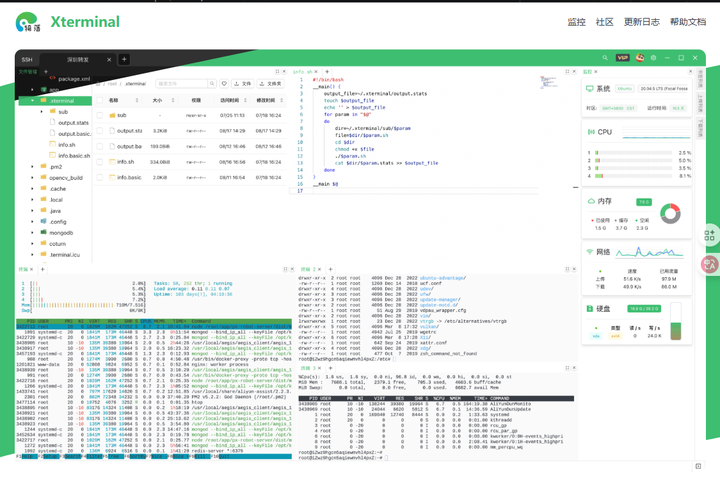Open 上传列表 in the right sidebar
This screenshot has width=720, height=484.
(700, 104)
